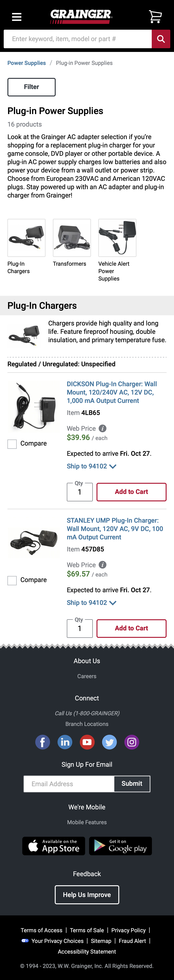Open Grainger's Facebook page

click(43, 742)
